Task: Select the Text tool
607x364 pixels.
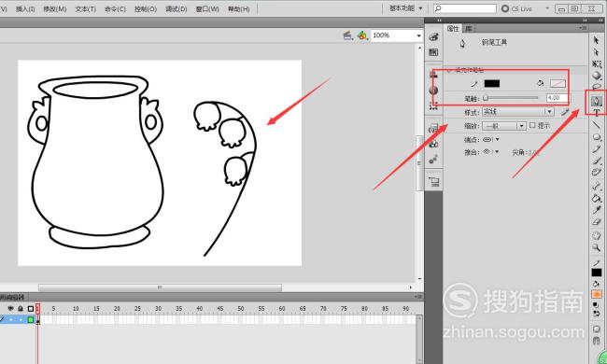Action: (x=597, y=113)
